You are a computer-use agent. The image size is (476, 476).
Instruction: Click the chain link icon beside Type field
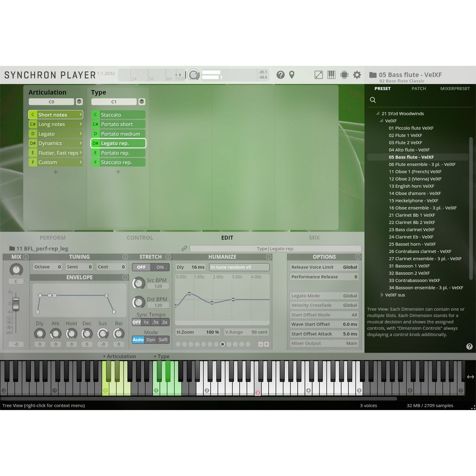tap(184, 248)
